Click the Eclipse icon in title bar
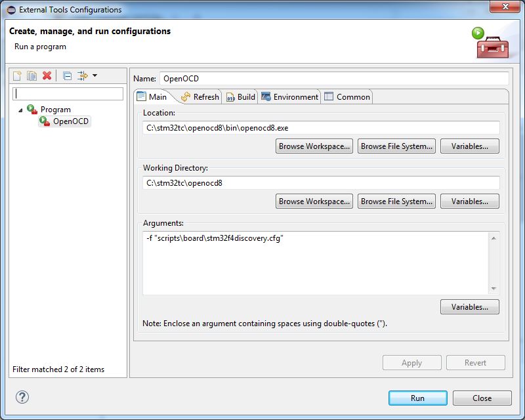 (11, 10)
